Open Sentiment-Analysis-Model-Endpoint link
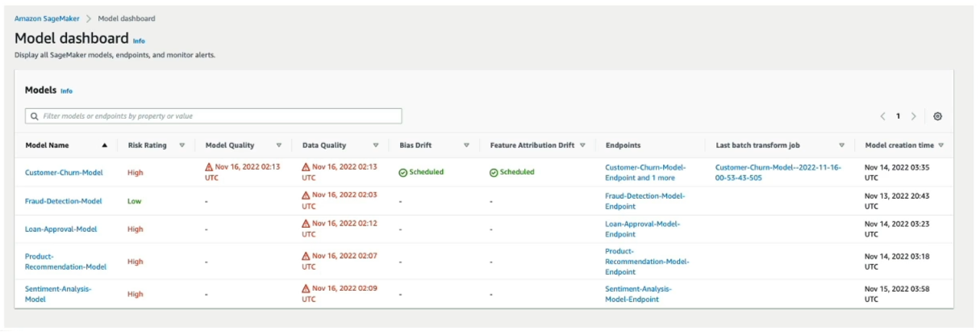Screen dimensions: 980x332 (638, 293)
